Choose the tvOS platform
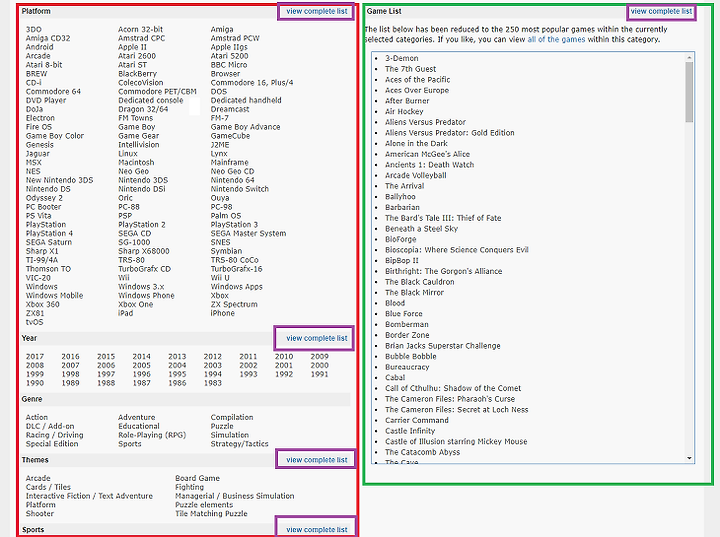This screenshot has width=720, height=537. (x=34, y=322)
